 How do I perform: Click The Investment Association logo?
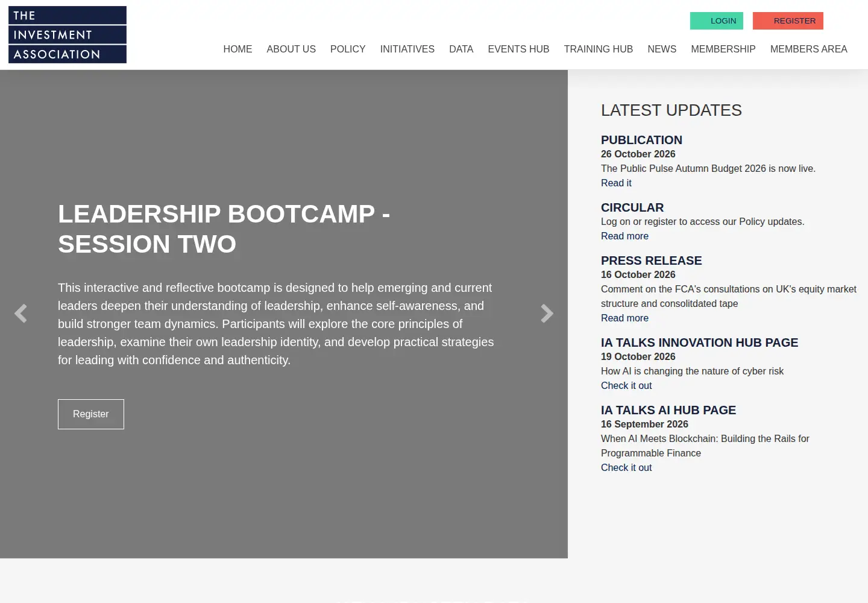point(68,35)
